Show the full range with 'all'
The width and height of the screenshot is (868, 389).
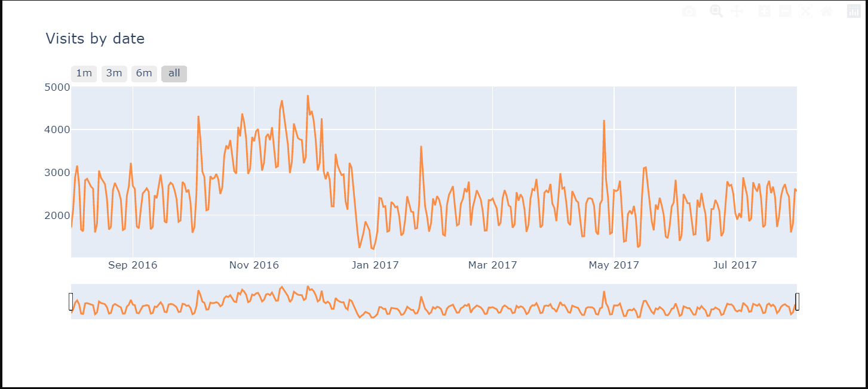point(174,73)
